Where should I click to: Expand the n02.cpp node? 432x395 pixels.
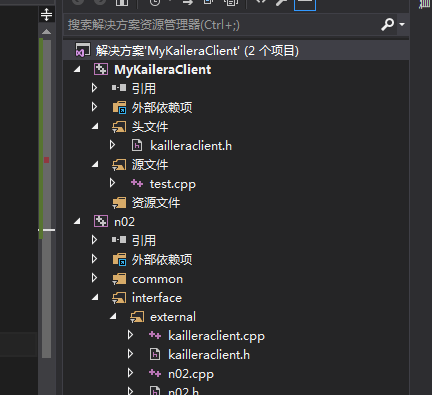click(131, 373)
